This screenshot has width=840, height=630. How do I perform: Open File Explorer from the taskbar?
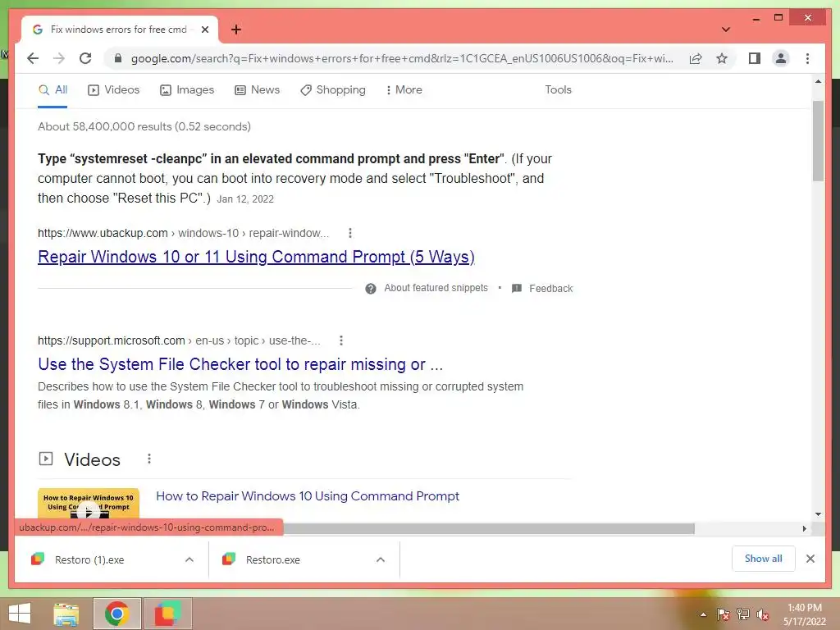tap(66, 614)
